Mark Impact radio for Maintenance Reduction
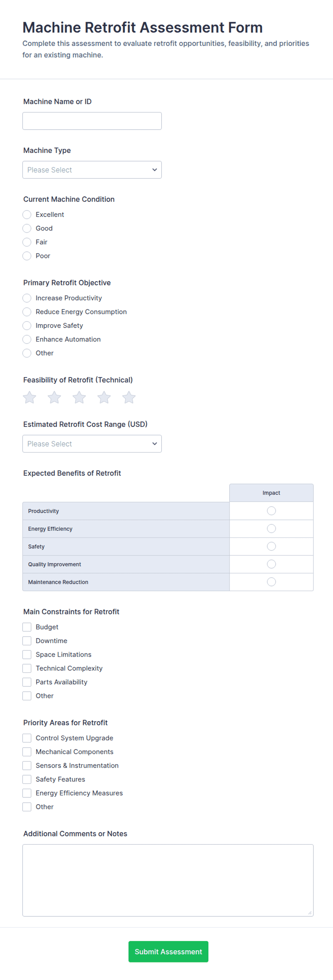Screen dimensions: 333x980 (271, 582)
